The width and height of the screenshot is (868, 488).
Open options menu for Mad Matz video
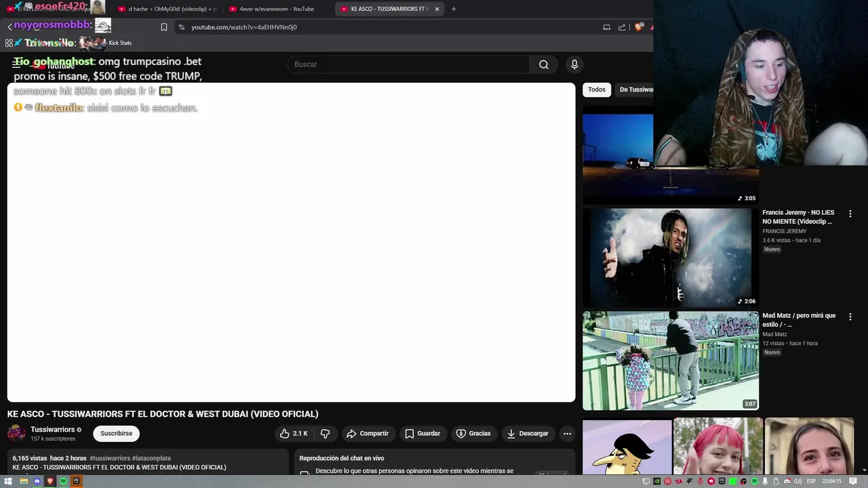[850, 317]
